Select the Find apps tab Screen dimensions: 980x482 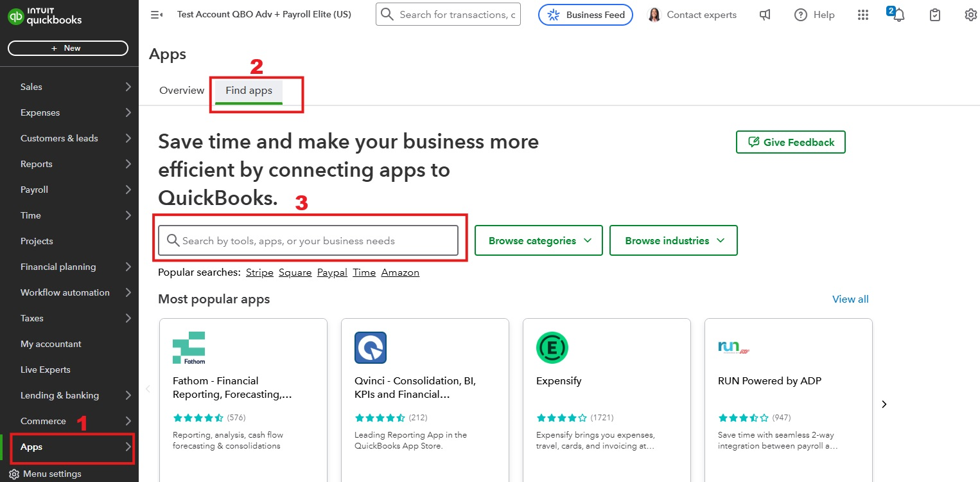point(249,91)
